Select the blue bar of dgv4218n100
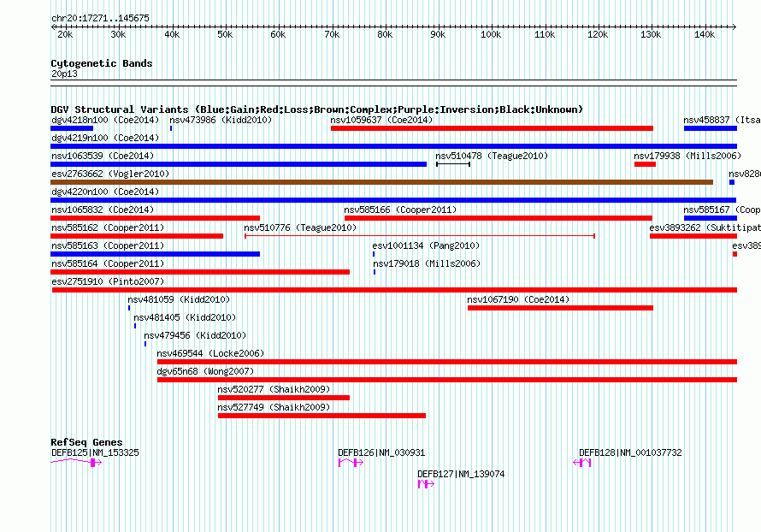Screen dimensions: 761x532 tap(72, 128)
